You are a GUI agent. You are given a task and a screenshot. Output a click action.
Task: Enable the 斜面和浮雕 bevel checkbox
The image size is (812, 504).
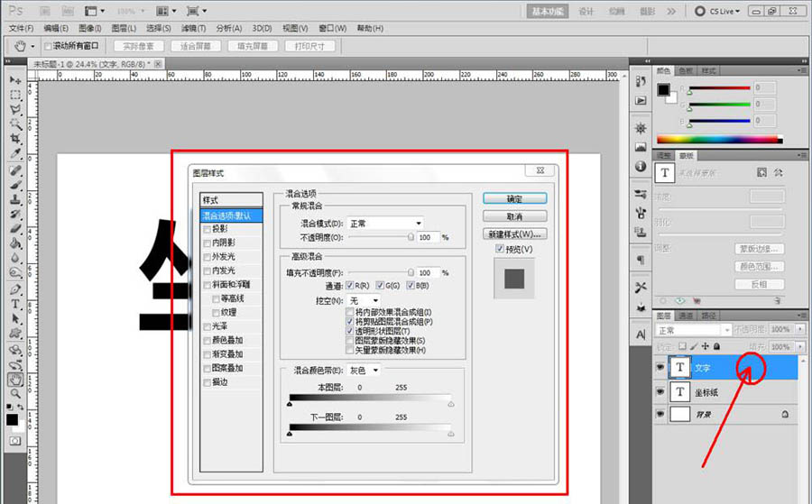208,285
